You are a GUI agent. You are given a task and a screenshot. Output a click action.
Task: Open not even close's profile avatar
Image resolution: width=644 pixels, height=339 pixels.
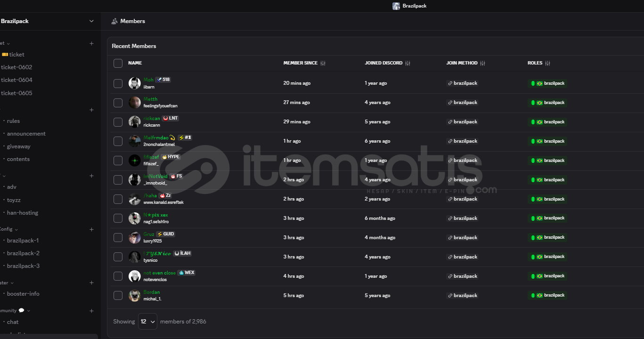[x=135, y=276]
